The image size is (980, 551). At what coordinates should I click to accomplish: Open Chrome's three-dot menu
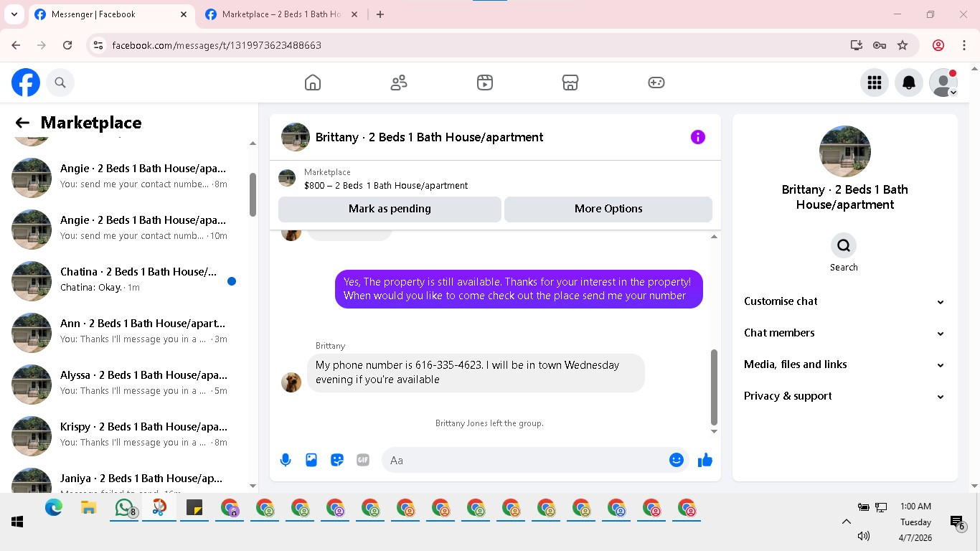(964, 45)
